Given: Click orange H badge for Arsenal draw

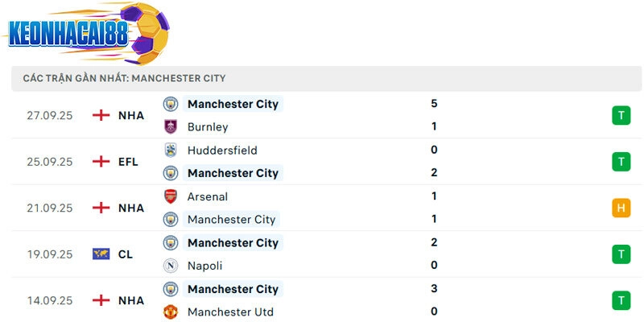Looking at the screenshot, I should (x=620, y=208).
